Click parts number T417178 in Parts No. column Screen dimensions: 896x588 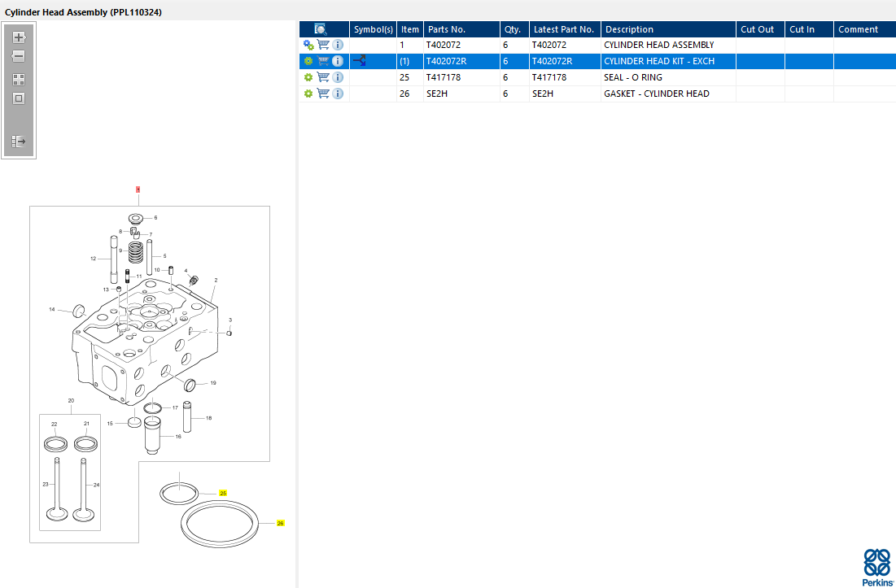click(x=444, y=77)
